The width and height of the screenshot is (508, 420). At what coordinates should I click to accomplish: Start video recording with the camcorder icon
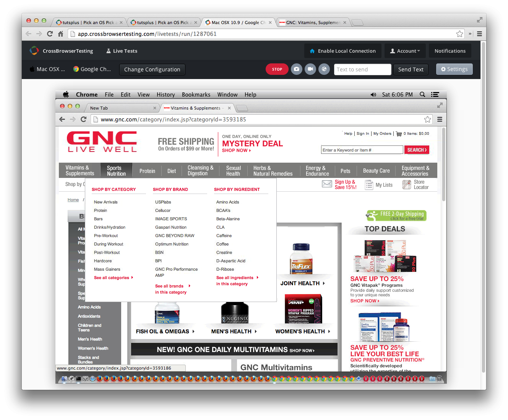(x=310, y=69)
